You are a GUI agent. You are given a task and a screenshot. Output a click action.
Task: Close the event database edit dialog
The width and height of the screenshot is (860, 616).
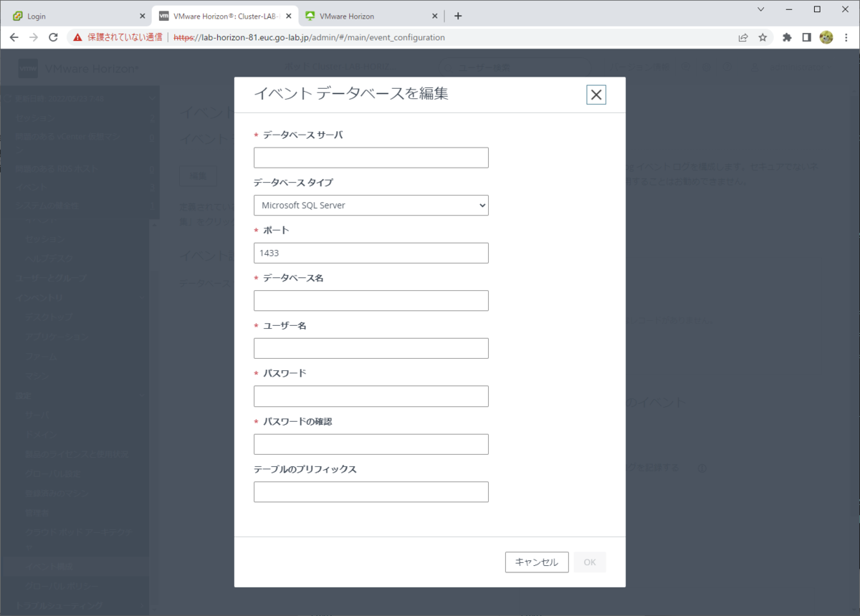click(x=596, y=95)
